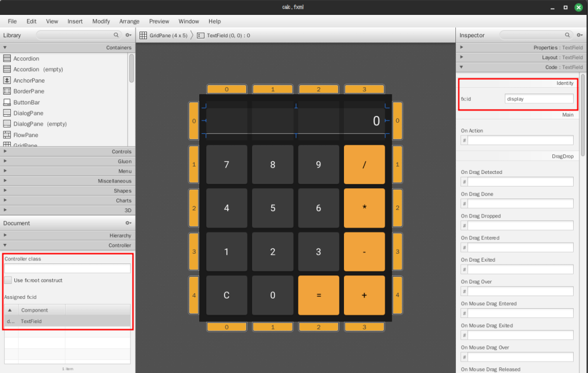The width and height of the screenshot is (588, 373).
Task: Select the Accordion container icon
Action: [x=7, y=58]
